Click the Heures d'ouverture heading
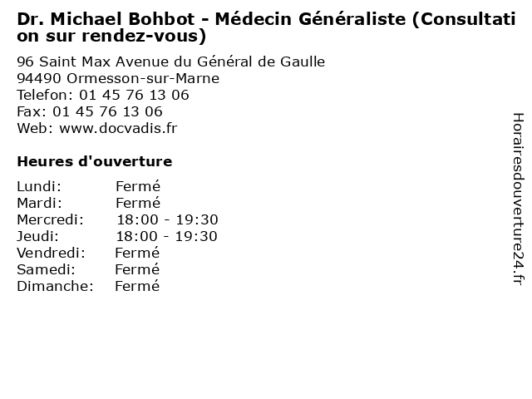The height and width of the screenshot is (399, 532). [x=95, y=161]
